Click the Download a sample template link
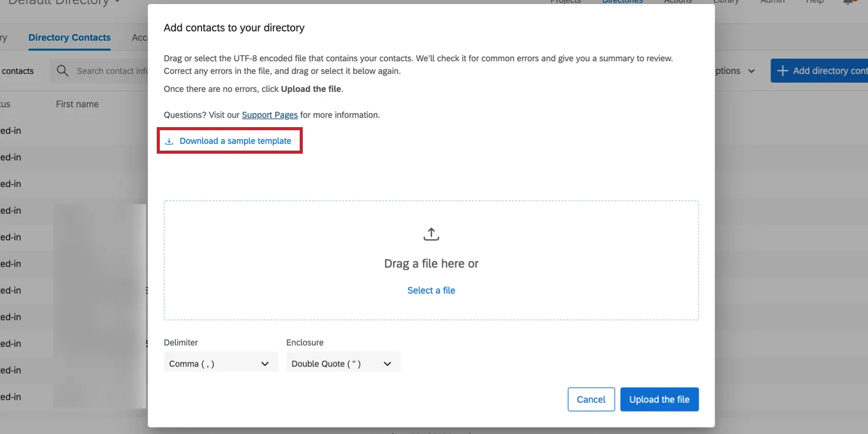 [235, 141]
